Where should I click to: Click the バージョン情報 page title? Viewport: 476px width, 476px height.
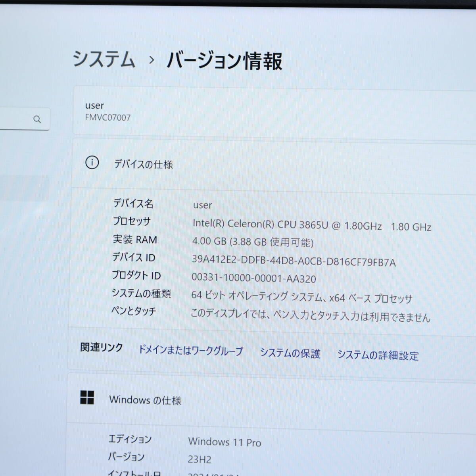point(224,61)
